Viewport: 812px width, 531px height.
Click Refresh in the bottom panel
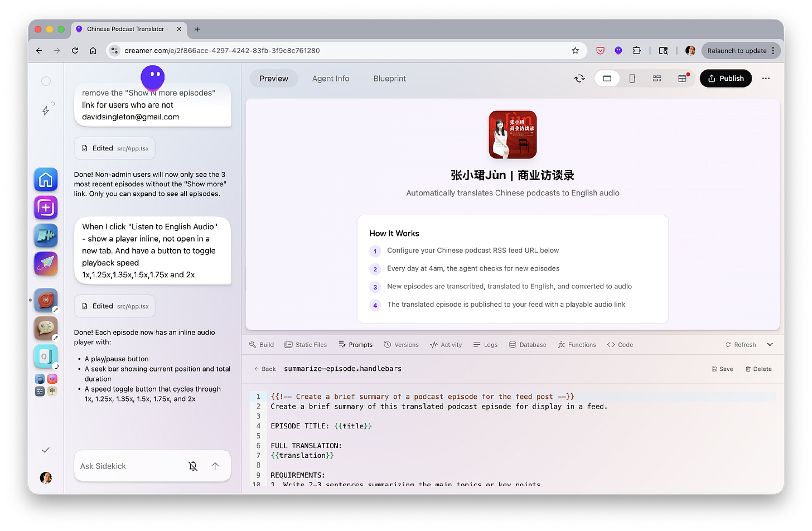[741, 345]
